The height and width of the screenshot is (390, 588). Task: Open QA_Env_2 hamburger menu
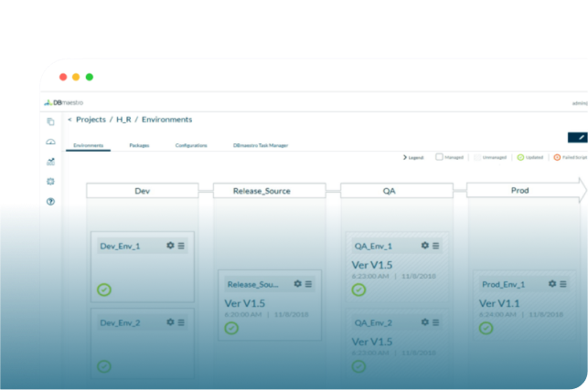click(x=436, y=322)
